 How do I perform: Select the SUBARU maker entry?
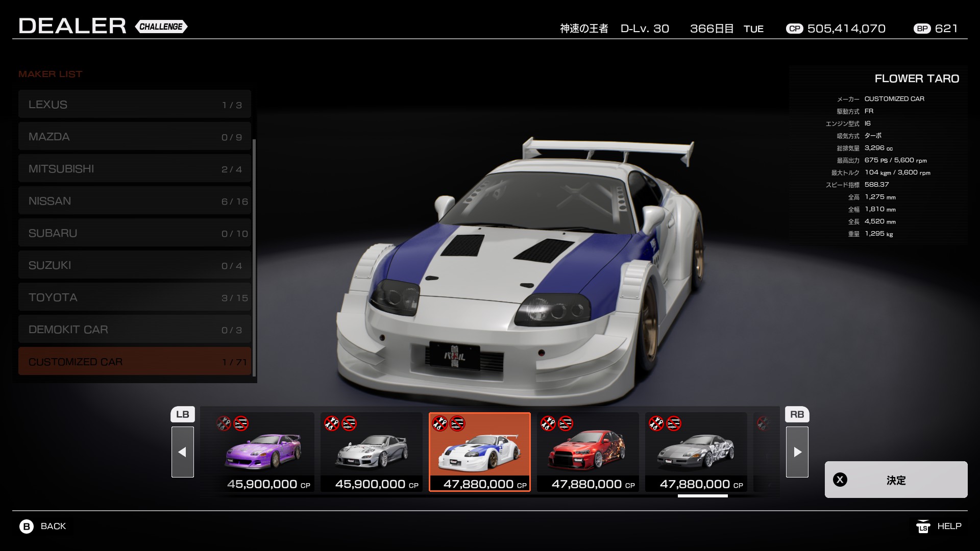pos(135,233)
